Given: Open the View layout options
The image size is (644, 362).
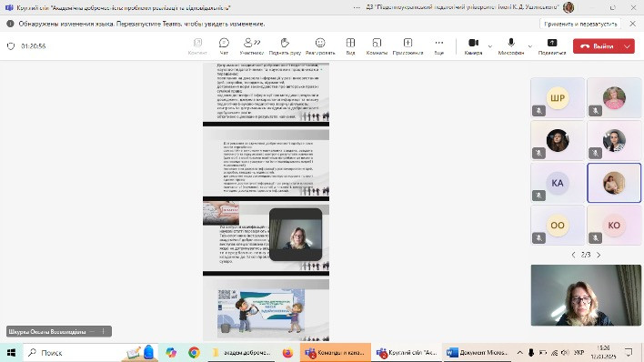Looking at the screenshot, I should (x=350, y=46).
